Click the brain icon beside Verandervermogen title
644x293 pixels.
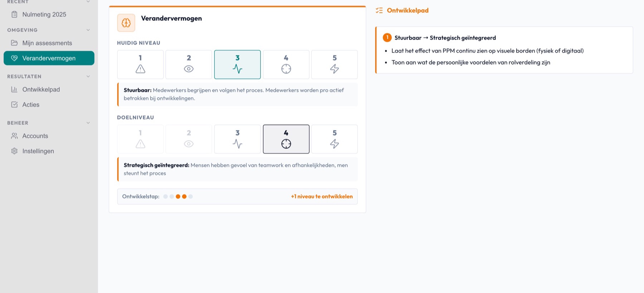(x=126, y=23)
